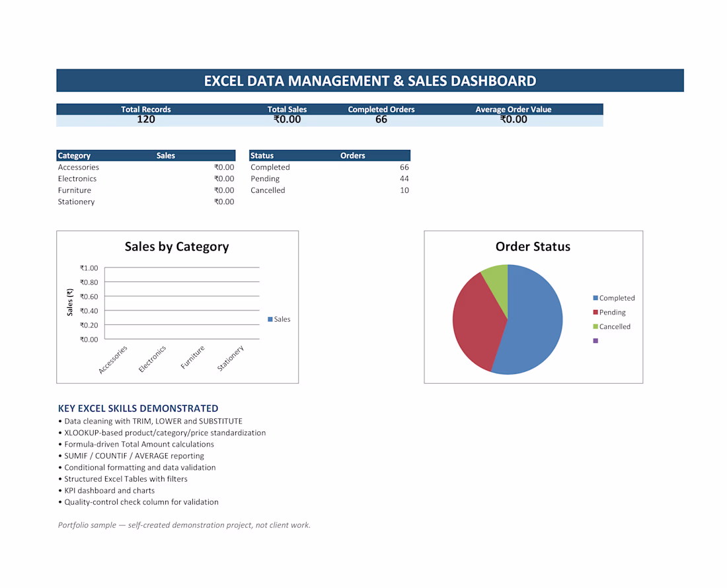Image resolution: width=727 pixels, height=588 pixels.
Task: Click the Total Records value 120
Action: pos(145,120)
